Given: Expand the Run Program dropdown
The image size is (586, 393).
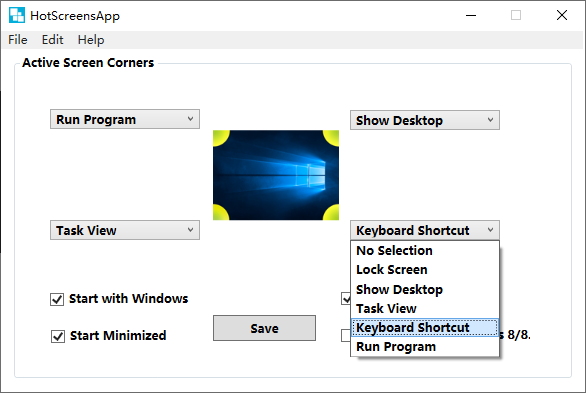Looking at the screenshot, I should (125, 119).
